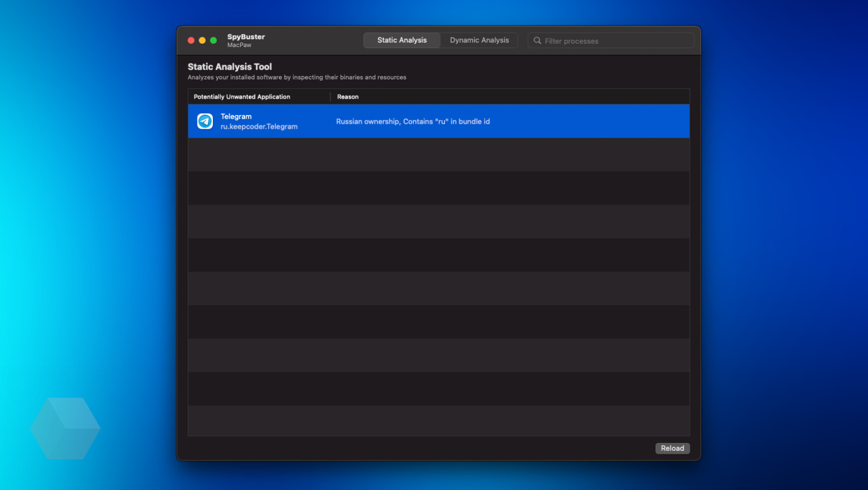
Task: Click the magnifier icon in search field
Action: click(537, 41)
